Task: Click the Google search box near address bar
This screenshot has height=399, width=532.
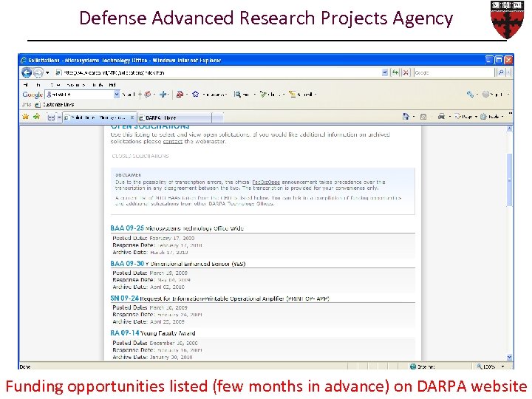Action: tap(454, 72)
